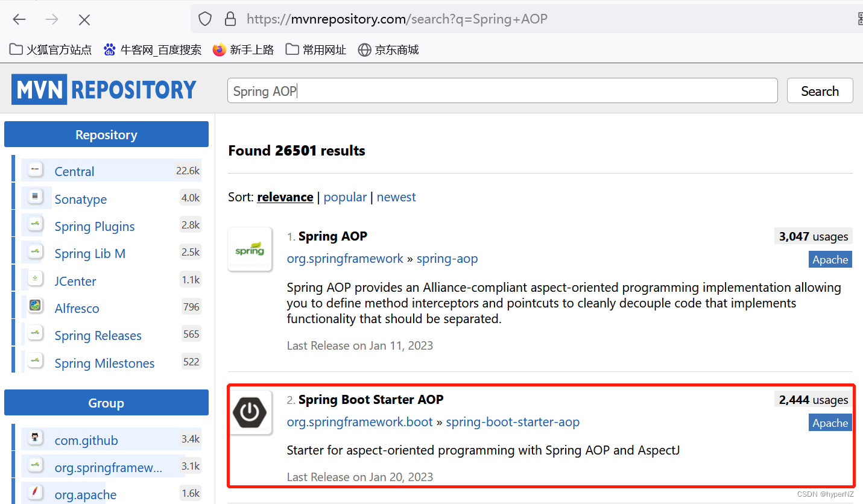
Task: Click the JCenter repository icon
Action: 35,279
